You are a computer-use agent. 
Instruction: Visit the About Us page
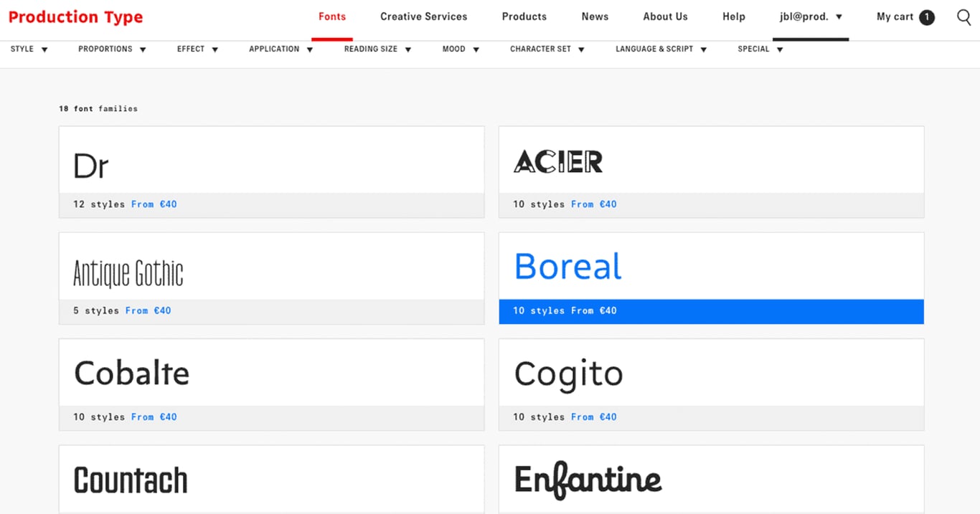pyautogui.click(x=665, y=16)
